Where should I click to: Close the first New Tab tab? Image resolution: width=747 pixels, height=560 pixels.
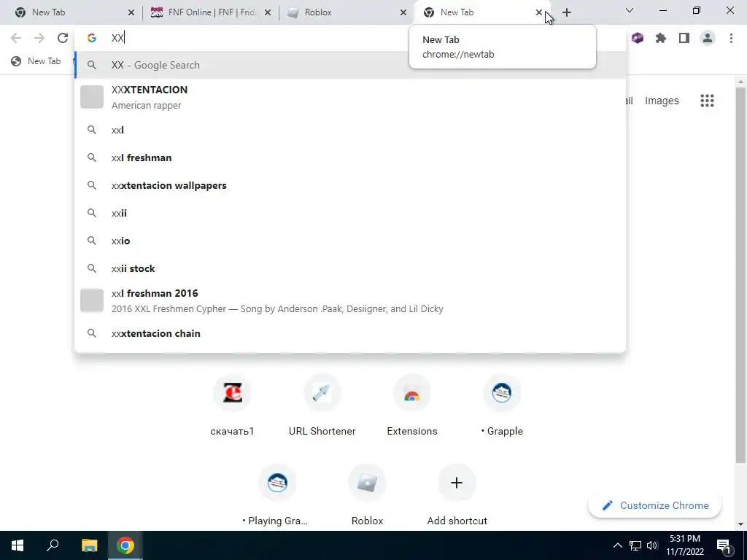click(x=131, y=12)
